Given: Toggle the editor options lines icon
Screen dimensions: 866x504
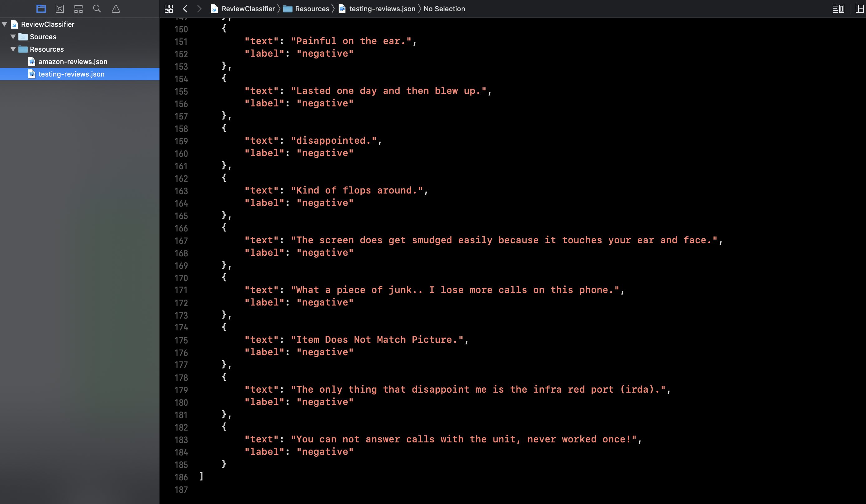Looking at the screenshot, I should [838, 9].
